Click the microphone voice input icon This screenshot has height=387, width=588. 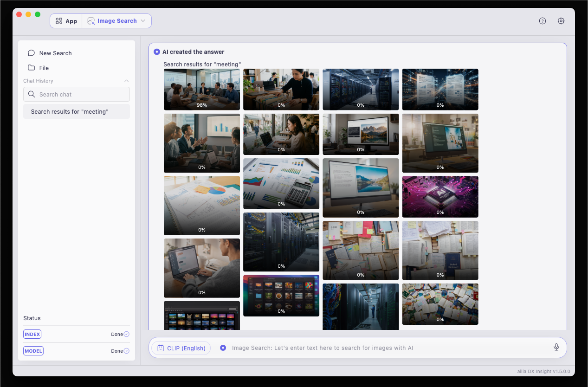556,347
